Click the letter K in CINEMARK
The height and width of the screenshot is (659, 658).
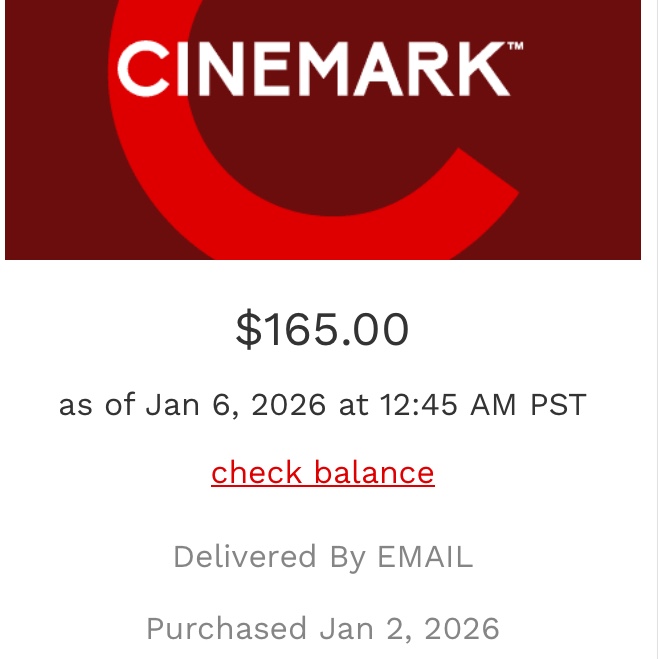(x=484, y=68)
